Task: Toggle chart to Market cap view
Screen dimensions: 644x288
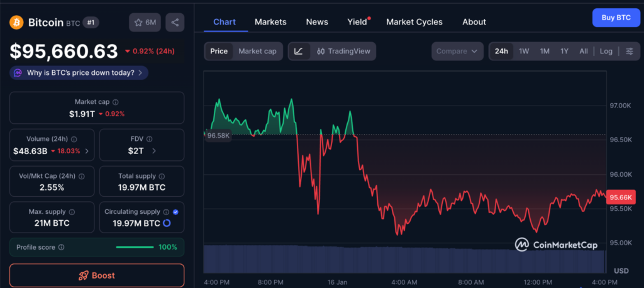Action: click(x=257, y=51)
